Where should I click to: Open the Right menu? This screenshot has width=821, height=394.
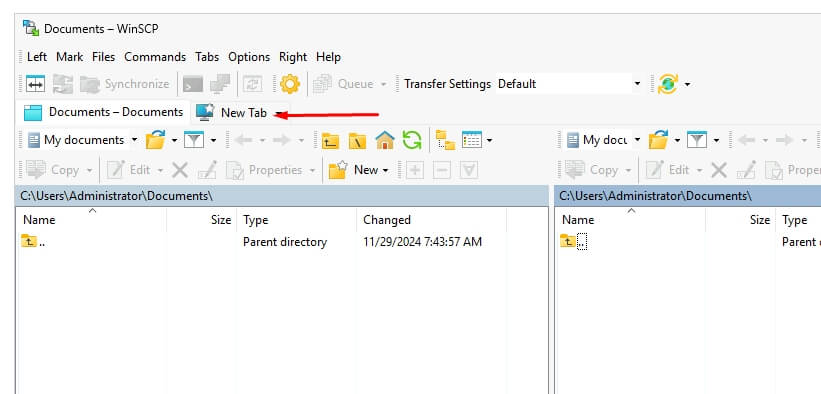[293, 57]
